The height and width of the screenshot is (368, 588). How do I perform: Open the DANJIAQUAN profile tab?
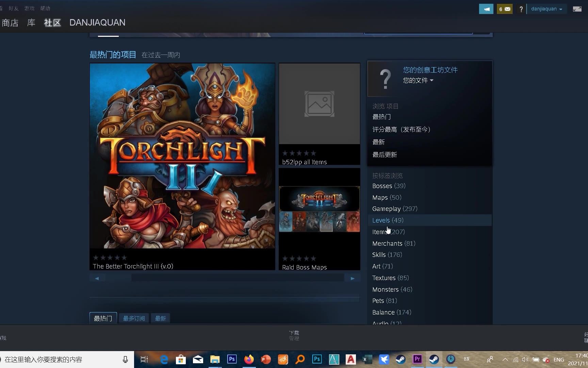[97, 22]
